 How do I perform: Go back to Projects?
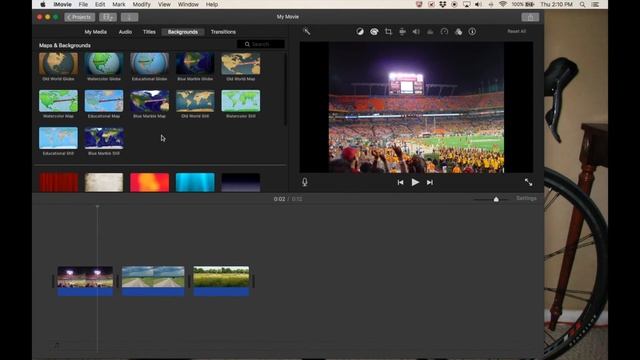80,17
